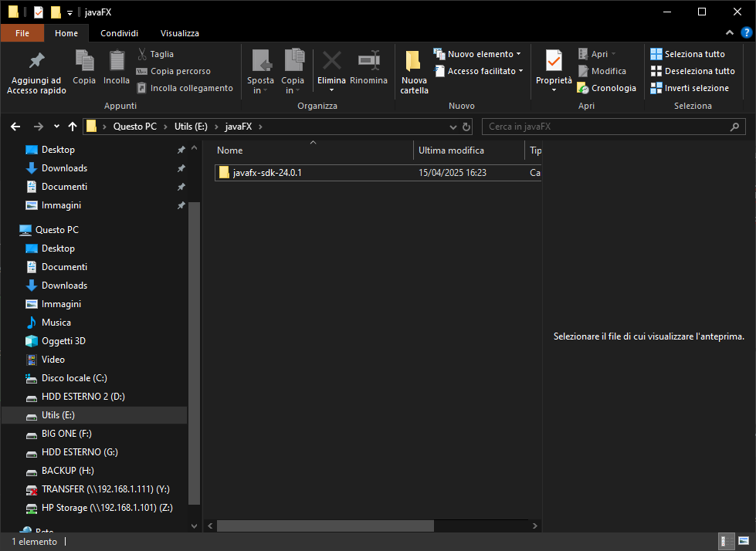The width and height of the screenshot is (756, 551).
Task: Expand the address bar history dropdown
Action: (453, 127)
